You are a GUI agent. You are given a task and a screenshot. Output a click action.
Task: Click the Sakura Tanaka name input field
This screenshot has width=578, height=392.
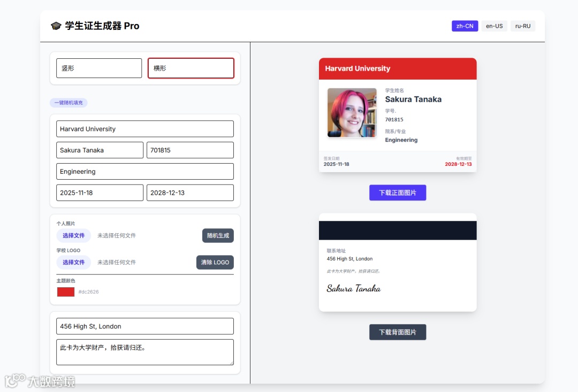[100, 150]
